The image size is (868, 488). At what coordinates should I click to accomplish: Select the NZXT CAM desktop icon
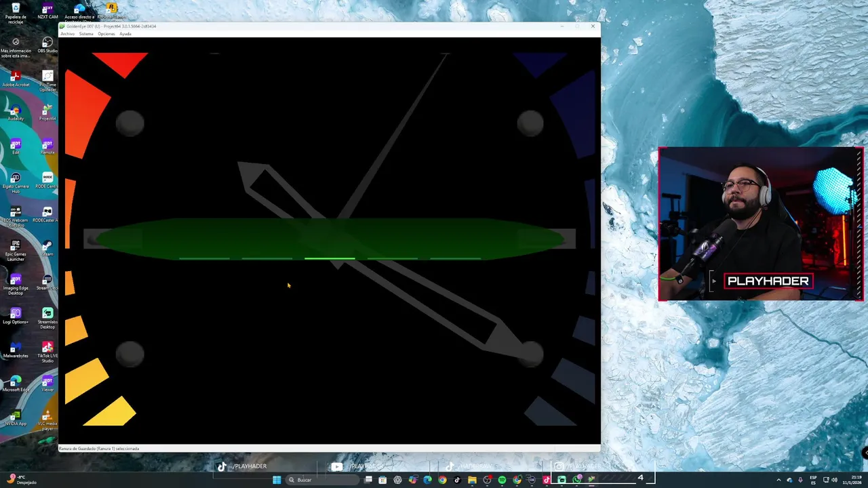(x=47, y=12)
